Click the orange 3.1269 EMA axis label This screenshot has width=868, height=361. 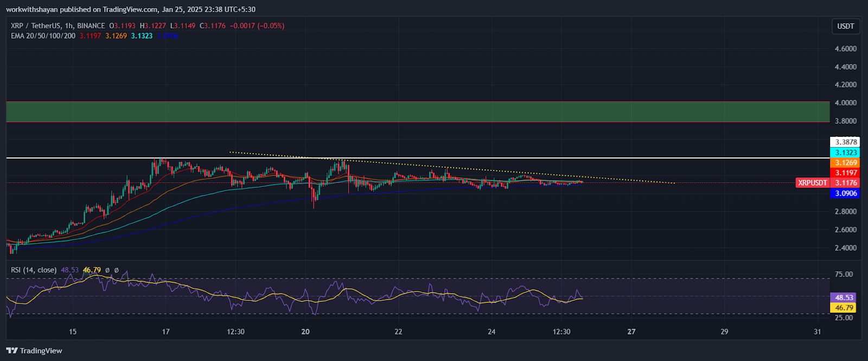tap(845, 163)
